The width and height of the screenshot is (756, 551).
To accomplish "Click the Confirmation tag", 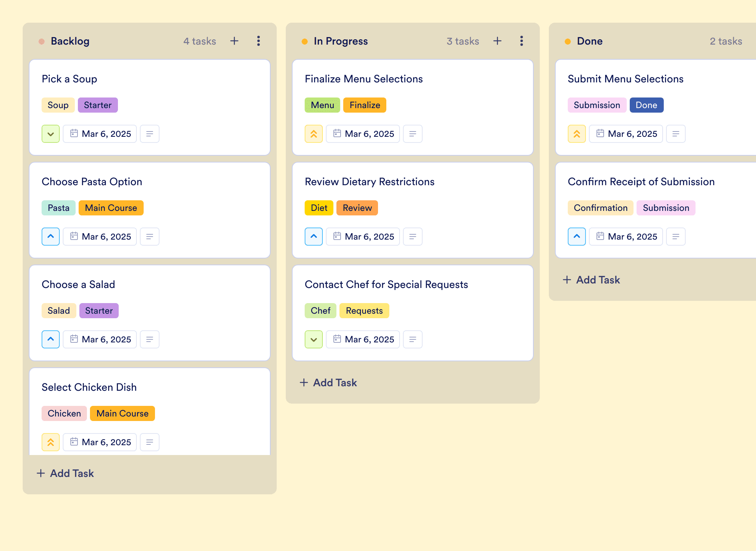I will (x=601, y=208).
